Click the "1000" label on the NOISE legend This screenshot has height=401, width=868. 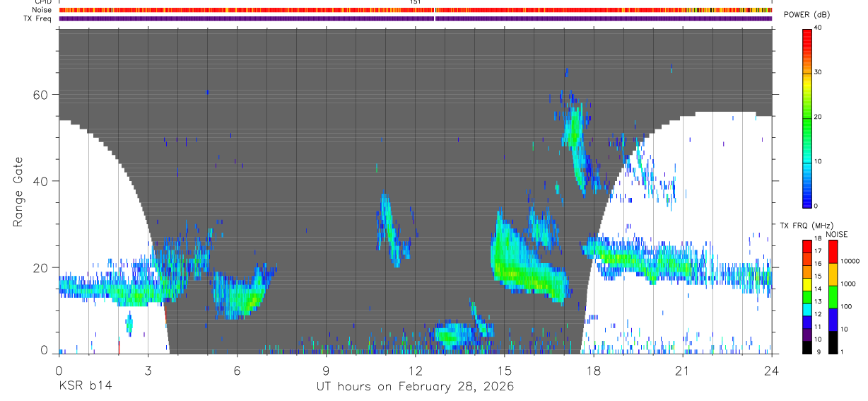pos(847,284)
